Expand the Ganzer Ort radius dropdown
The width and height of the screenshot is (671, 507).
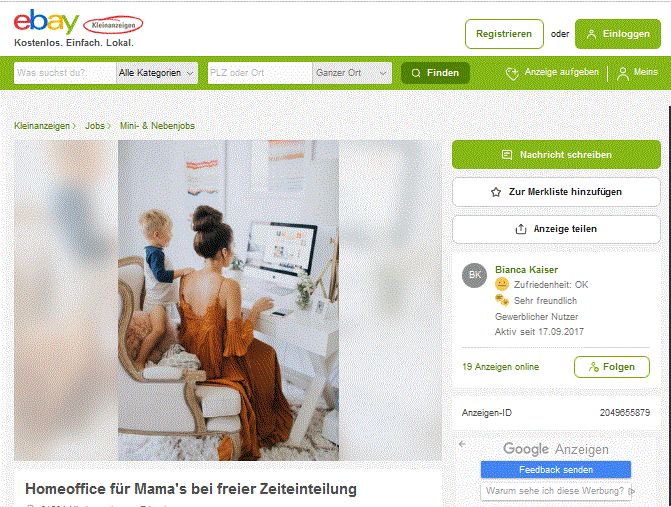(x=352, y=73)
